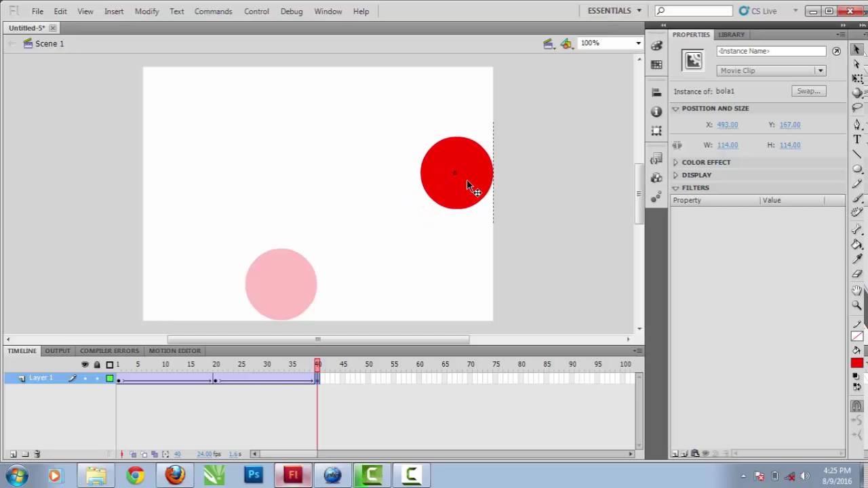Image resolution: width=868 pixels, height=488 pixels.
Task: Toggle Onion Skin Outlines button
Action: [x=144, y=454]
